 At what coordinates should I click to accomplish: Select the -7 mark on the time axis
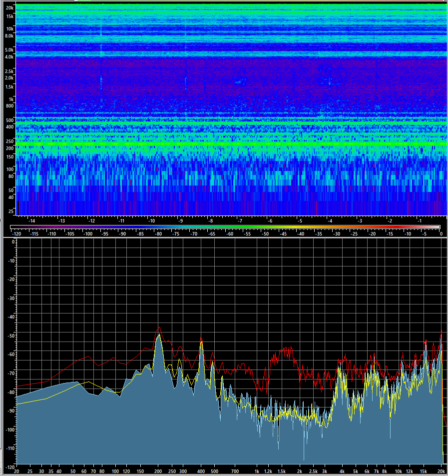240,220
